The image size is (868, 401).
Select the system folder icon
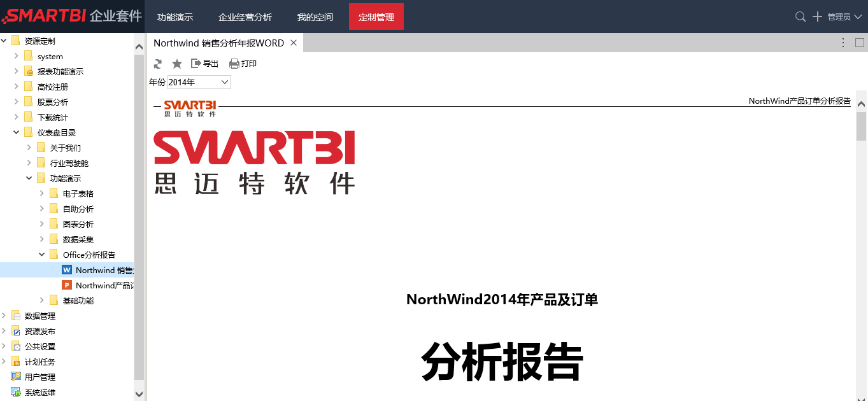[x=28, y=56]
